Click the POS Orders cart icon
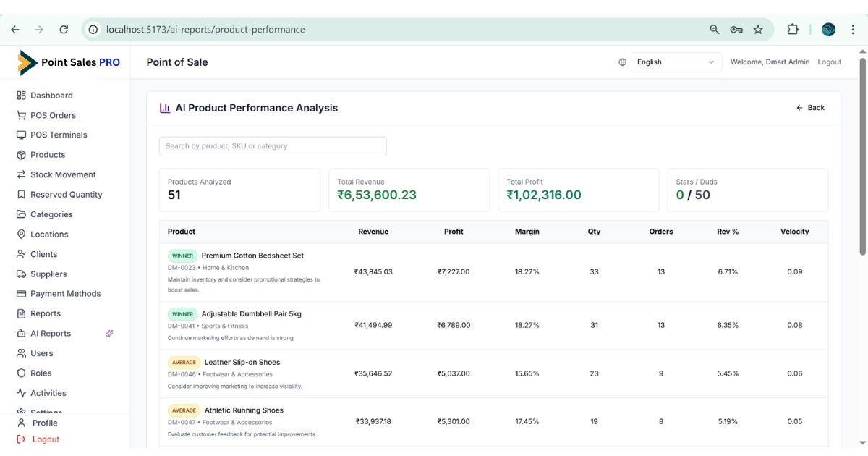868x456 pixels. click(21, 115)
